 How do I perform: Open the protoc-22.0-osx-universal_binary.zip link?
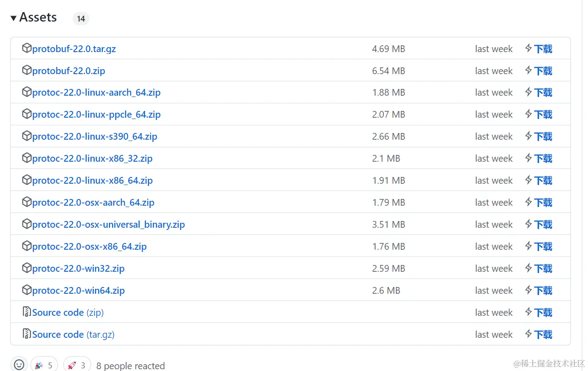pos(109,225)
